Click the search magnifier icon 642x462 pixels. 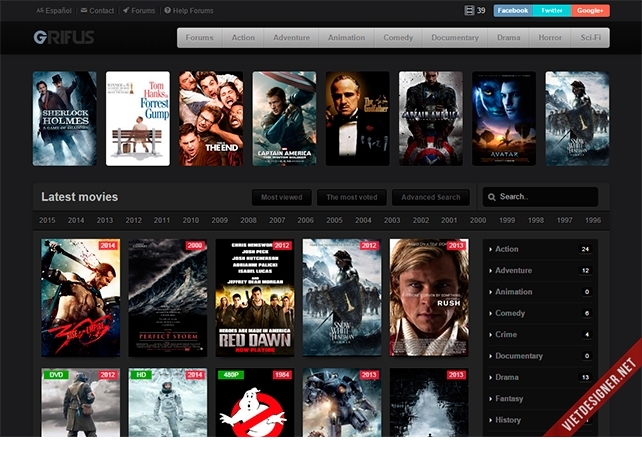pyautogui.click(x=491, y=197)
